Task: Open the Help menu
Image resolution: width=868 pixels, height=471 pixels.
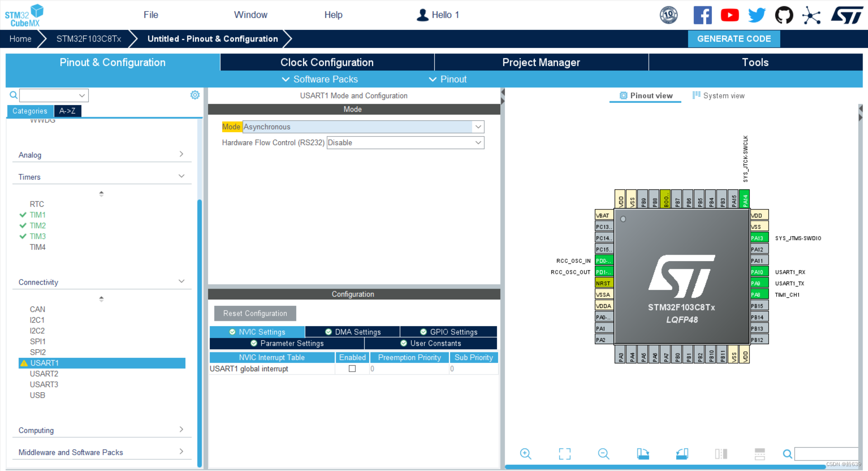Action: (333, 15)
